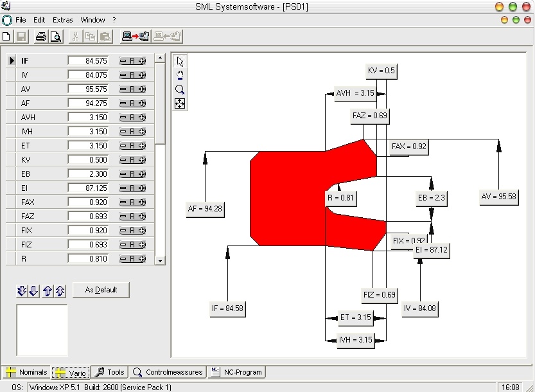Screen dimensions: 535x392
Task: Increase the IF value with plus button
Action: point(141,61)
